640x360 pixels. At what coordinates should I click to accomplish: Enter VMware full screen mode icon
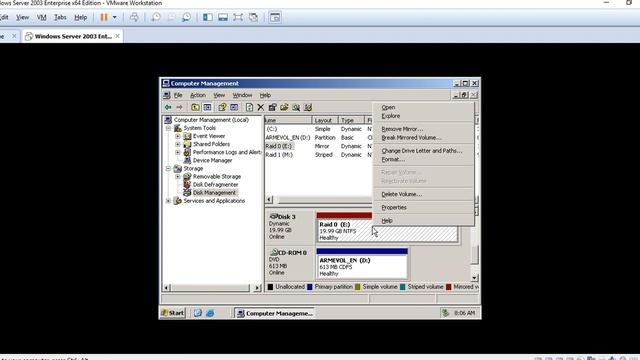pos(238,17)
